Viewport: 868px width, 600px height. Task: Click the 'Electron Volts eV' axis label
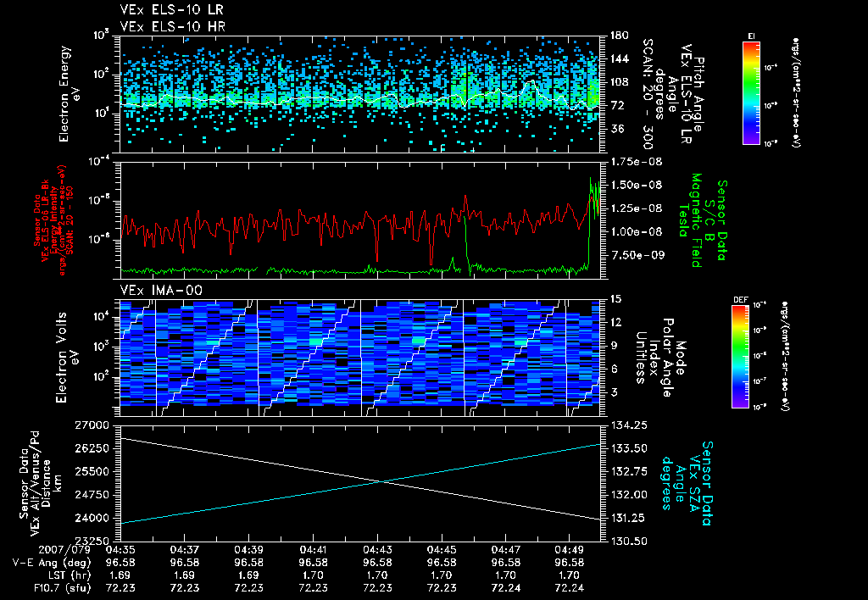coord(66,358)
